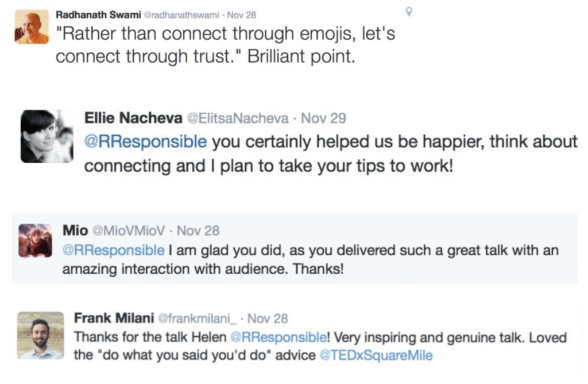The height and width of the screenshot is (384, 588).
Task: Click the @ElitsaNacheva handle
Action: (x=238, y=118)
